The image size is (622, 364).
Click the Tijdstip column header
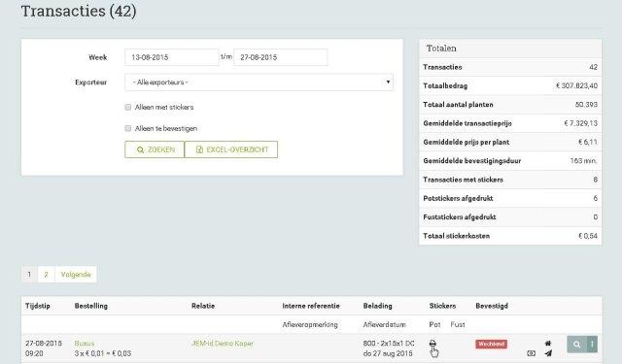(38, 306)
